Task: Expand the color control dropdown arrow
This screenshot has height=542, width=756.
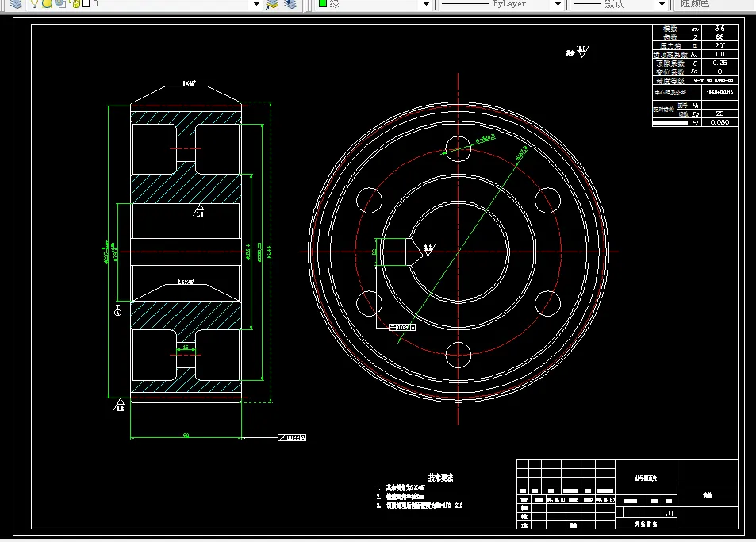Action: tap(426, 4)
